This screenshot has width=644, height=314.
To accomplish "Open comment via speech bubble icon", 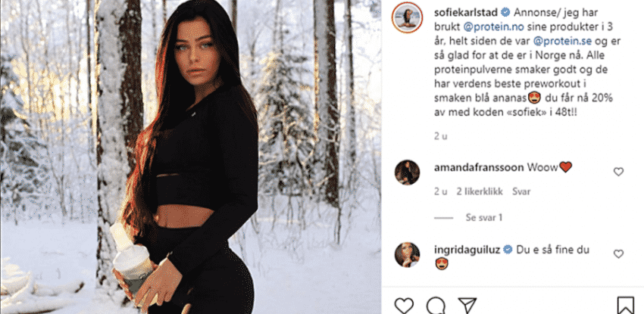I will click(436, 306).
